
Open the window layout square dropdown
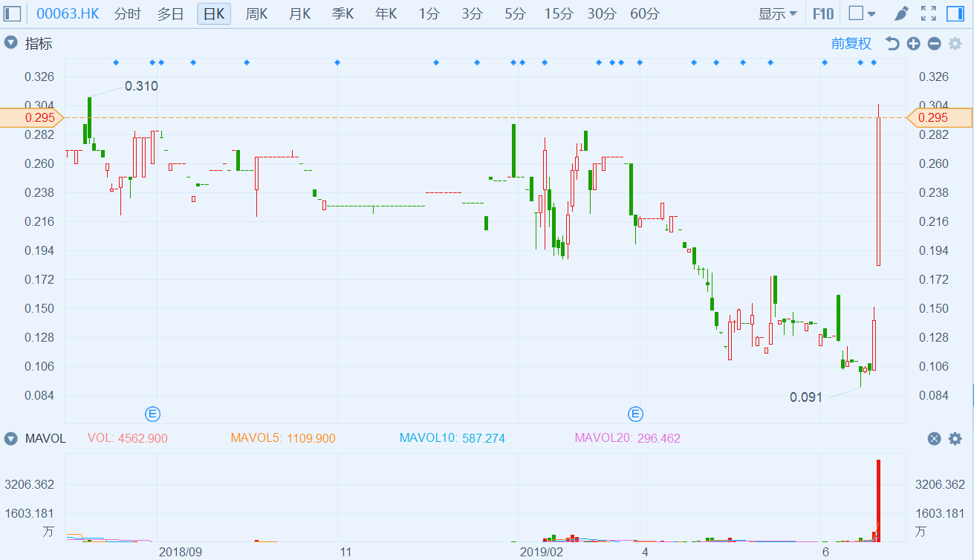pos(862,13)
